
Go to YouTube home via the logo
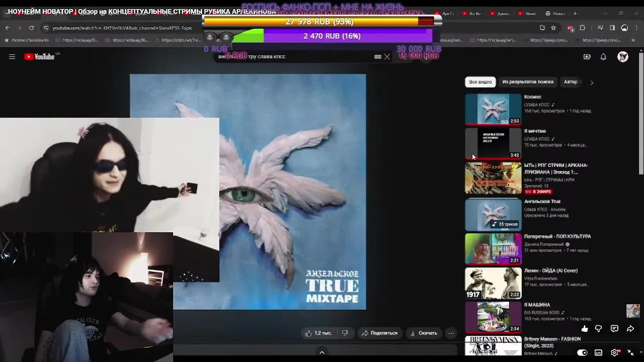[40, 57]
